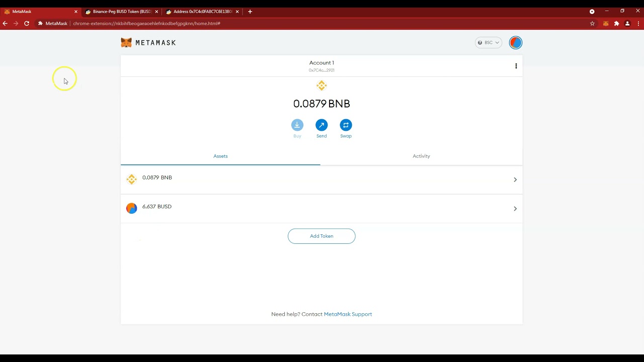Click the Buy button icon
Image resolution: width=644 pixels, height=362 pixels.
pos(297,125)
